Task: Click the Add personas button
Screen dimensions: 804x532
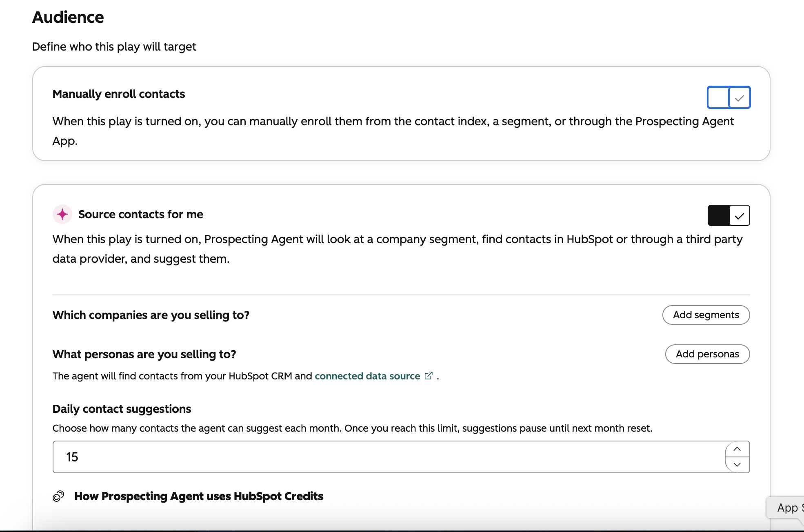Action: [x=707, y=354]
